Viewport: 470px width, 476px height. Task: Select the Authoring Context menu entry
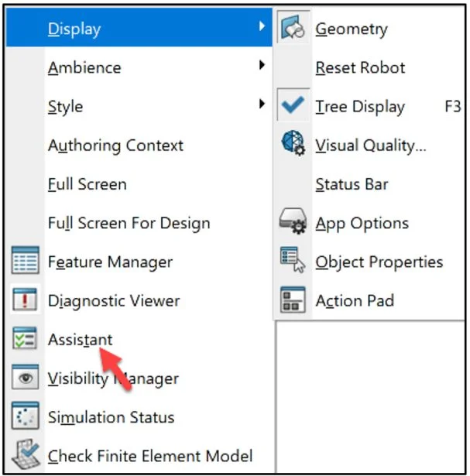point(115,146)
